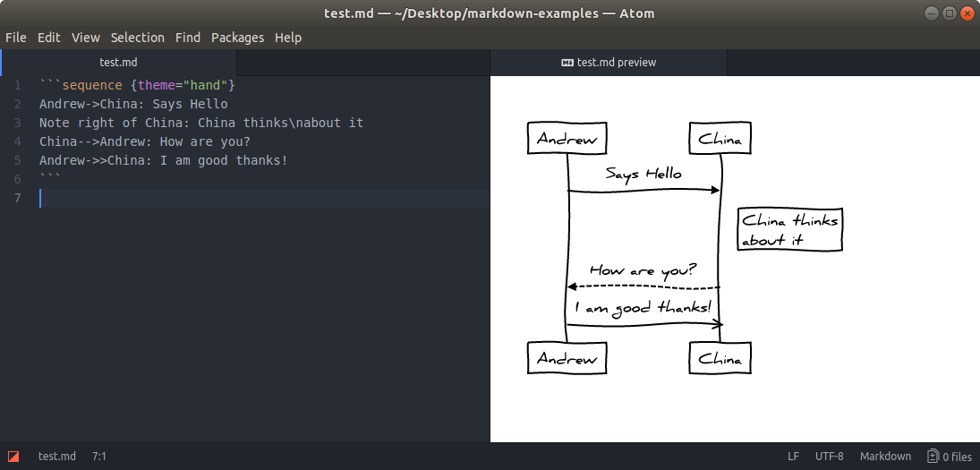This screenshot has height=470, width=980.
Task: Switch to the test.md editor tab
Action: pyautogui.click(x=119, y=63)
